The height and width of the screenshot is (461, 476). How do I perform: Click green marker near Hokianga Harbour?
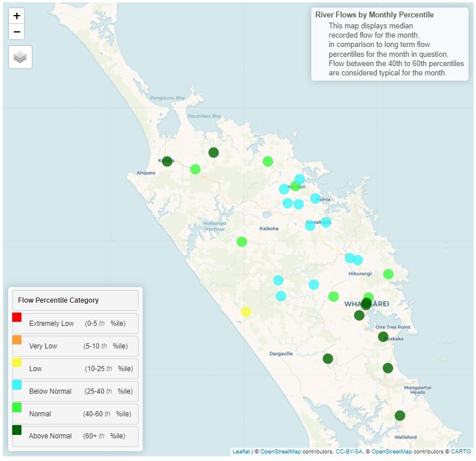tap(242, 242)
